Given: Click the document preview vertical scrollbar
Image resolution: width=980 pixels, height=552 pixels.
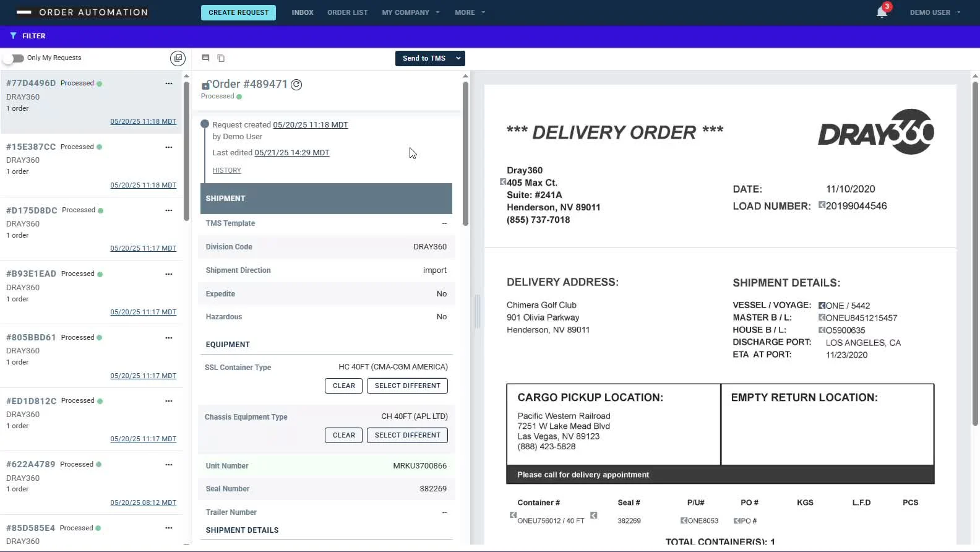Looking at the screenshot, I should click(975, 254).
